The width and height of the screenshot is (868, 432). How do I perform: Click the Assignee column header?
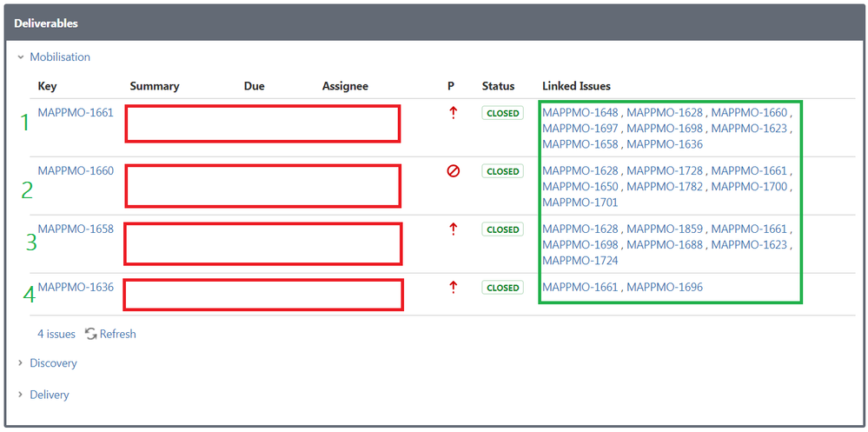(345, 86)
